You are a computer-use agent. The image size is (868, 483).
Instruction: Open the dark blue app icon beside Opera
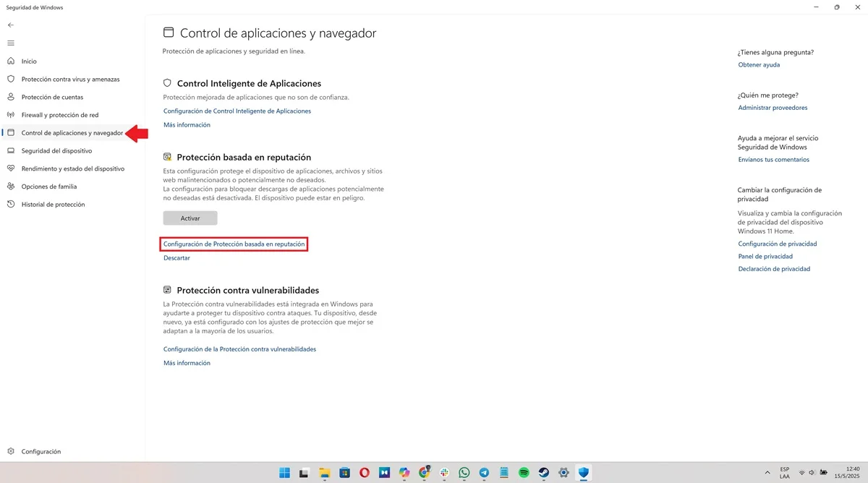(385, 473)
